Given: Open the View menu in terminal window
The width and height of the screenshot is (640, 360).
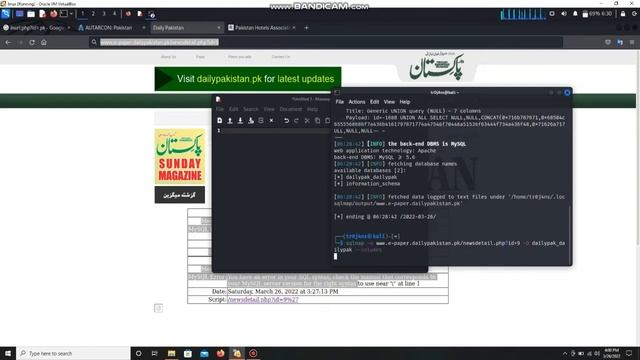Looking at the screenshot, I should coord(389,102).
